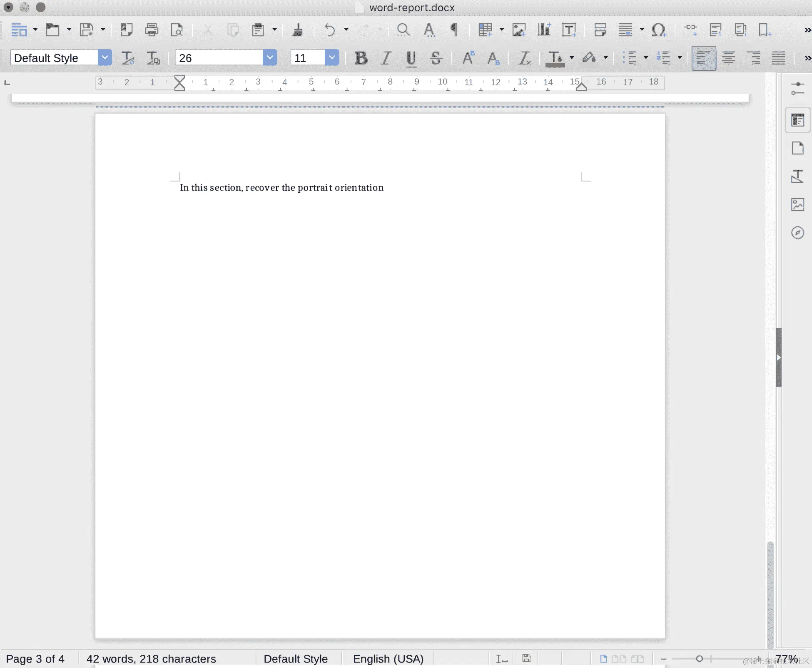Screen dimensions: 812x668
Task: Center the paragraph horizontally
Action: pyautogui.click(x=728, y=58)
